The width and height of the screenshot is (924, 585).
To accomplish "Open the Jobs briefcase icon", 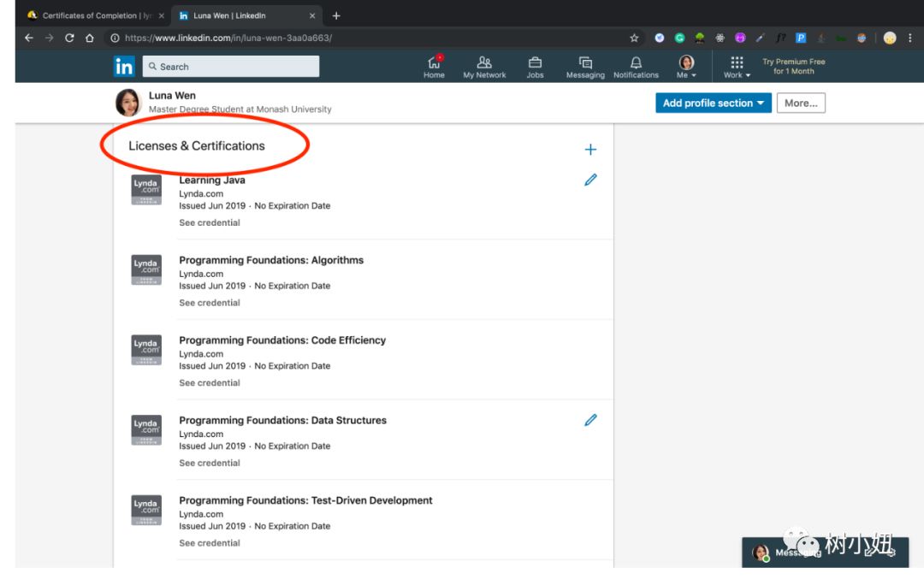I will point(535,68).
